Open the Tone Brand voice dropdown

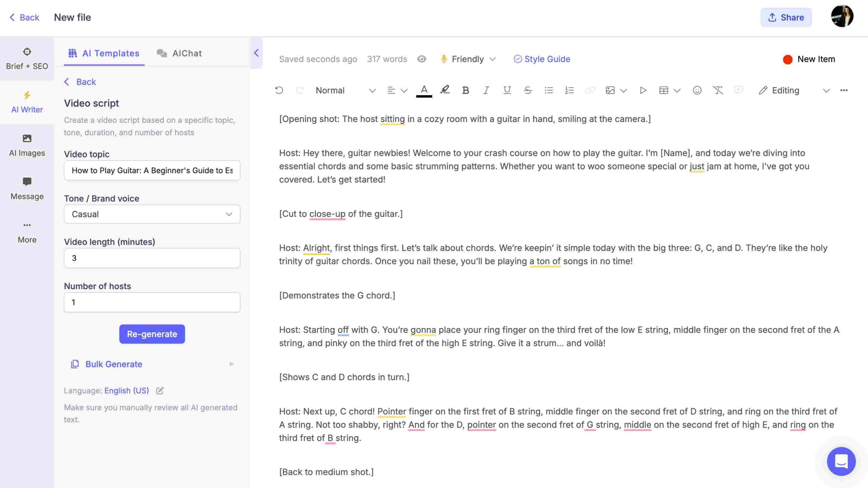(x=152, y=214)
